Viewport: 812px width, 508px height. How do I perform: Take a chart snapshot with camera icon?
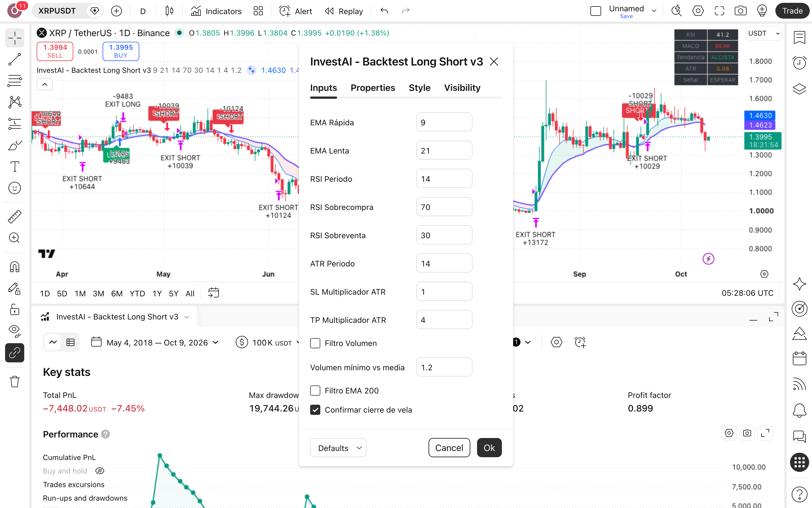pyautogui.click(x=740, y=11)
